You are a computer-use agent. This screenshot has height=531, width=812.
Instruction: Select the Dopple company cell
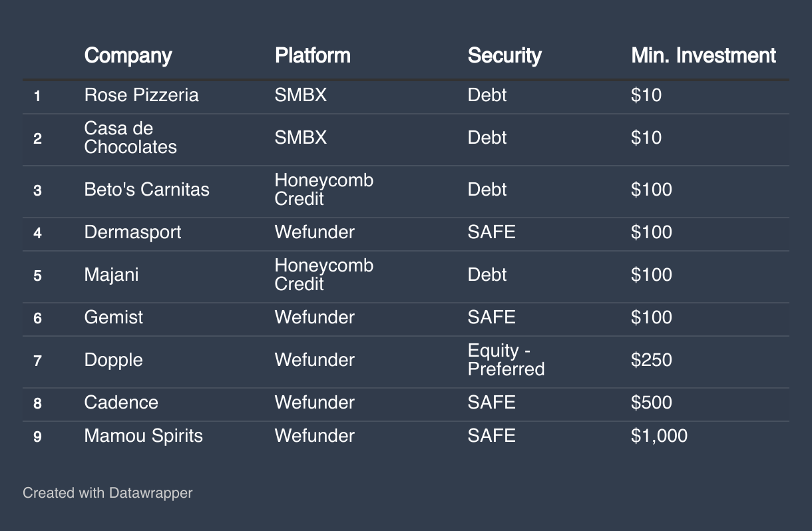click(113, 360)
